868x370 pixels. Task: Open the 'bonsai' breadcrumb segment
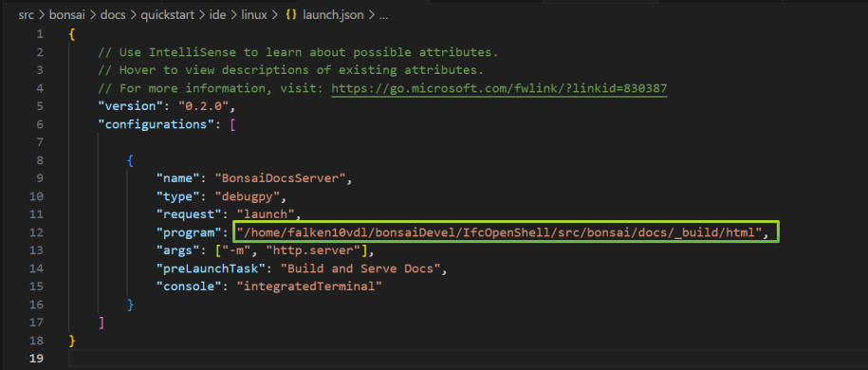tap(66, 15)
